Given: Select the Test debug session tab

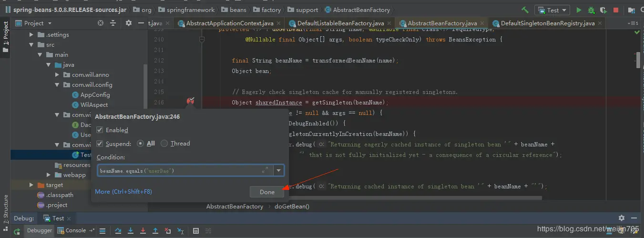Looking at the screenshot, I should click(x=57, y=218).
